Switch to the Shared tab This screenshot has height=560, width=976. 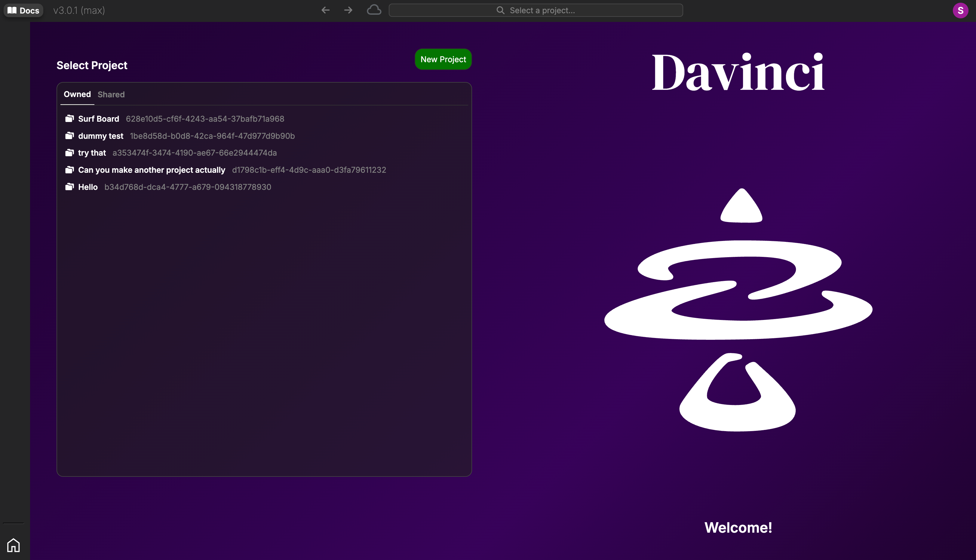coord(111,95)
